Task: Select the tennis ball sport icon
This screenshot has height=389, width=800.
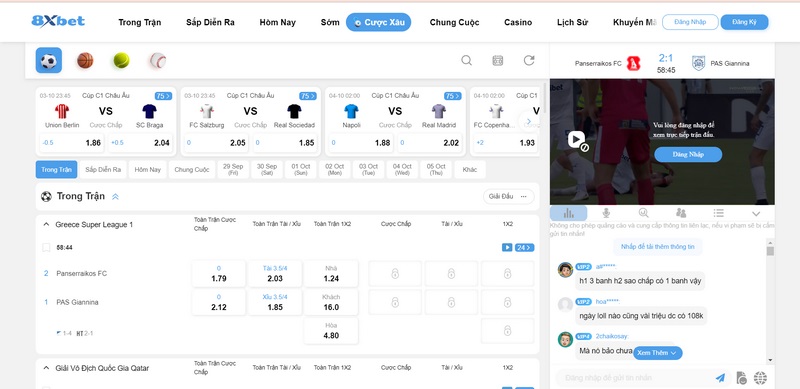Action: point(121,61)
